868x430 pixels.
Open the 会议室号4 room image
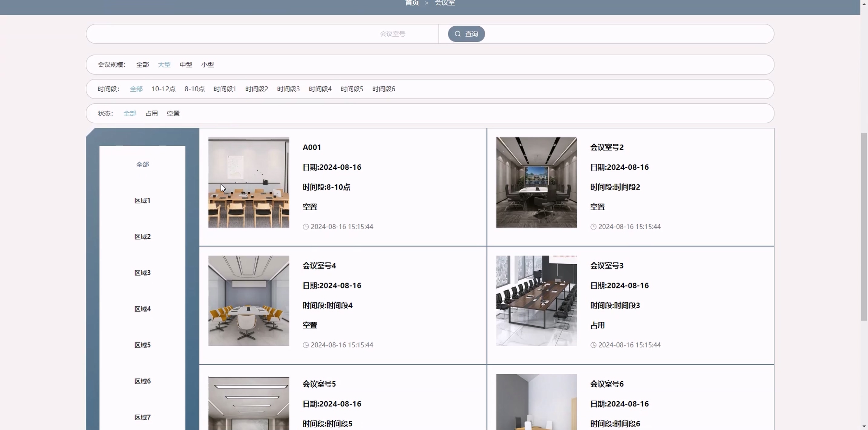[249, 300]
